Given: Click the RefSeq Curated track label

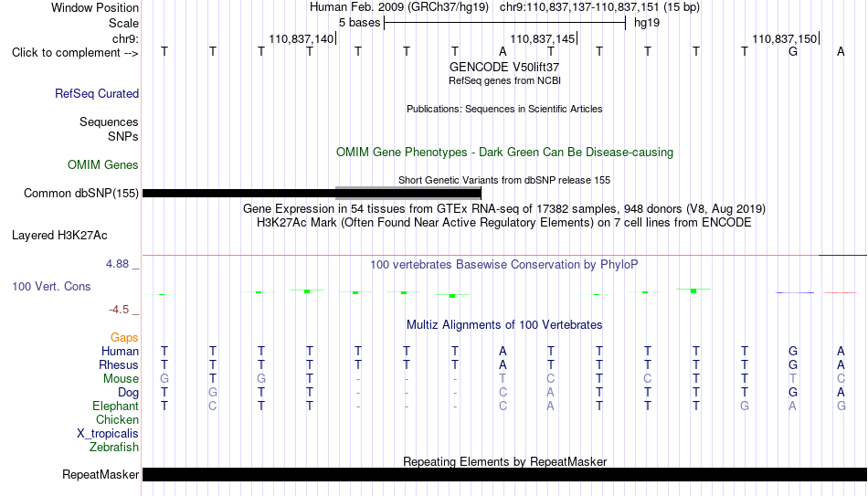Looking at the screenshot, I should pyautogui.click(x=96, y=93).
